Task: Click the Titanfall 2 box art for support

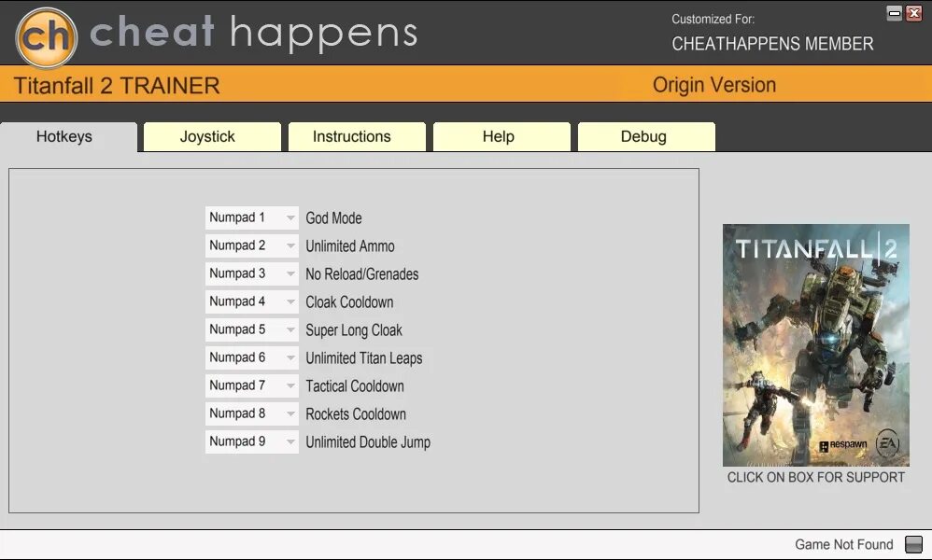Action: [x=815, y=345]
